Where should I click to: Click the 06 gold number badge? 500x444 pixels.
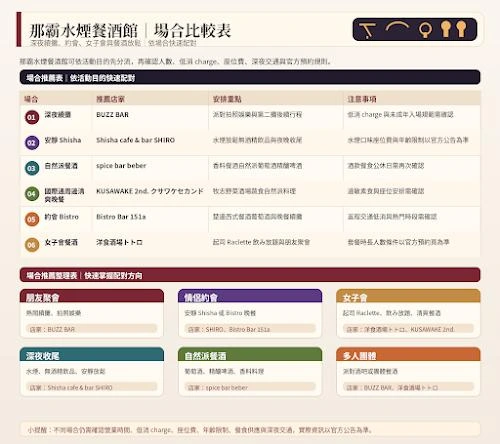(32, 245)
